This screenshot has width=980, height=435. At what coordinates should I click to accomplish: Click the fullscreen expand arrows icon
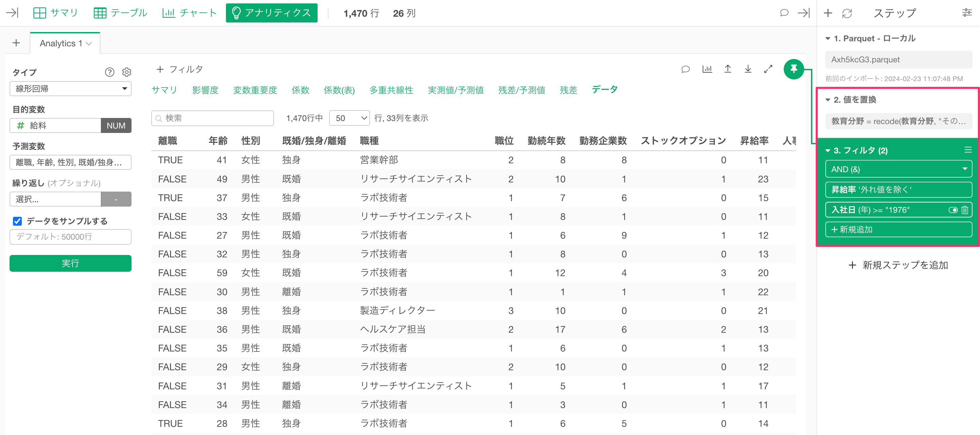(x=768, y=69)
